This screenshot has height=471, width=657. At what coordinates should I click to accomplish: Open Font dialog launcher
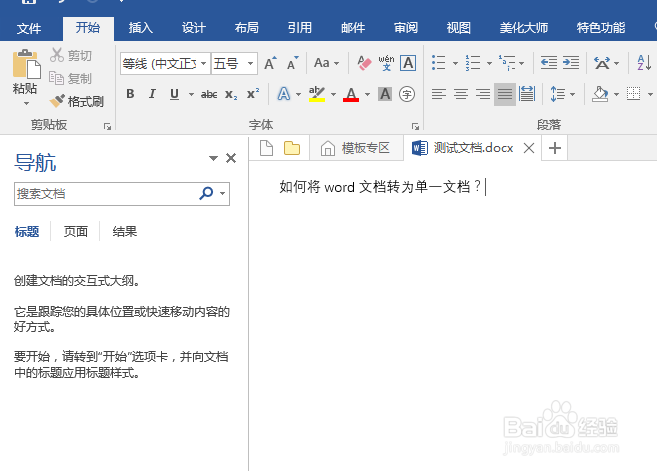(415, 127)
